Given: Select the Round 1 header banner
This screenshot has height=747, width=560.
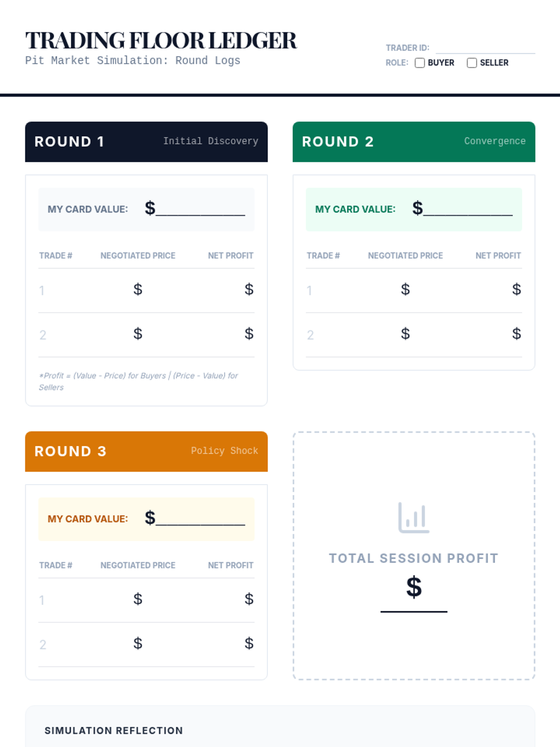Looking at the screenshot, I should pos(146,142).
